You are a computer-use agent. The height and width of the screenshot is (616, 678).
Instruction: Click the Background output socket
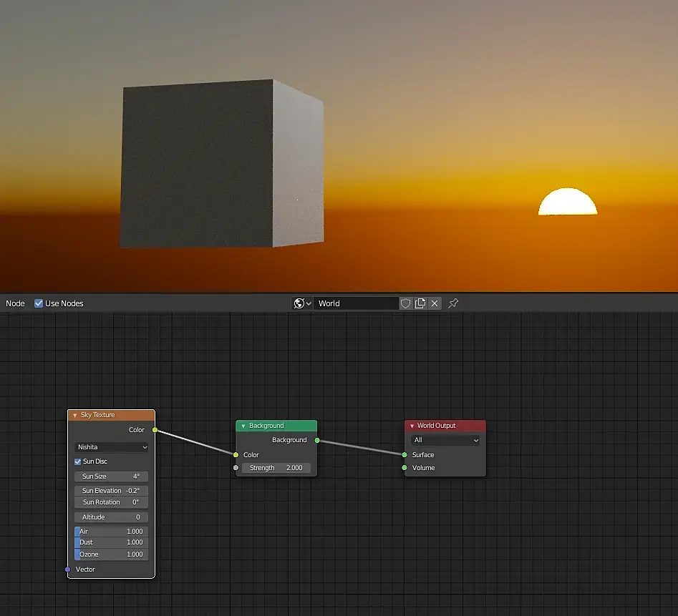(x=317, y=440)
